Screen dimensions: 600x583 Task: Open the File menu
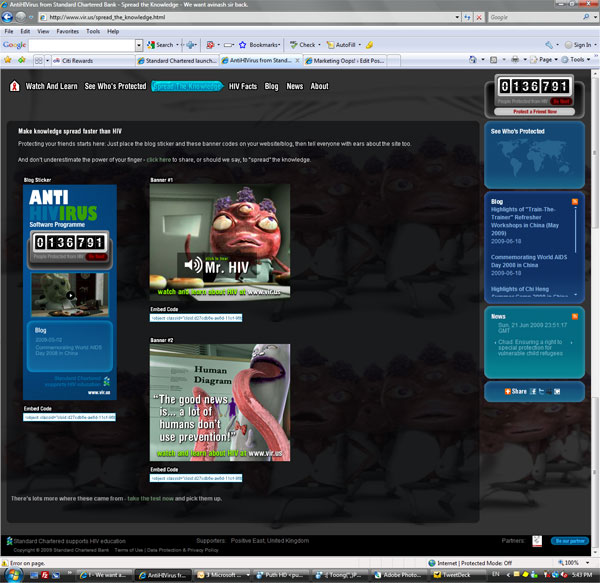9,31
